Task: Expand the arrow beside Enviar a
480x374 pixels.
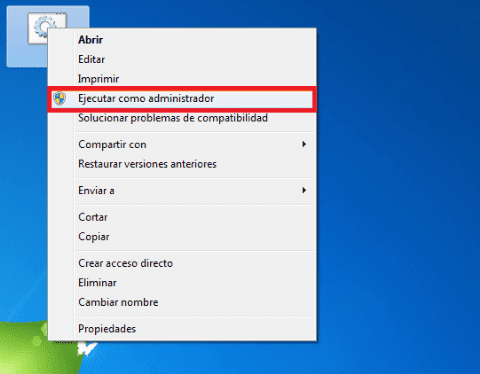Action: tap(304, 190)
